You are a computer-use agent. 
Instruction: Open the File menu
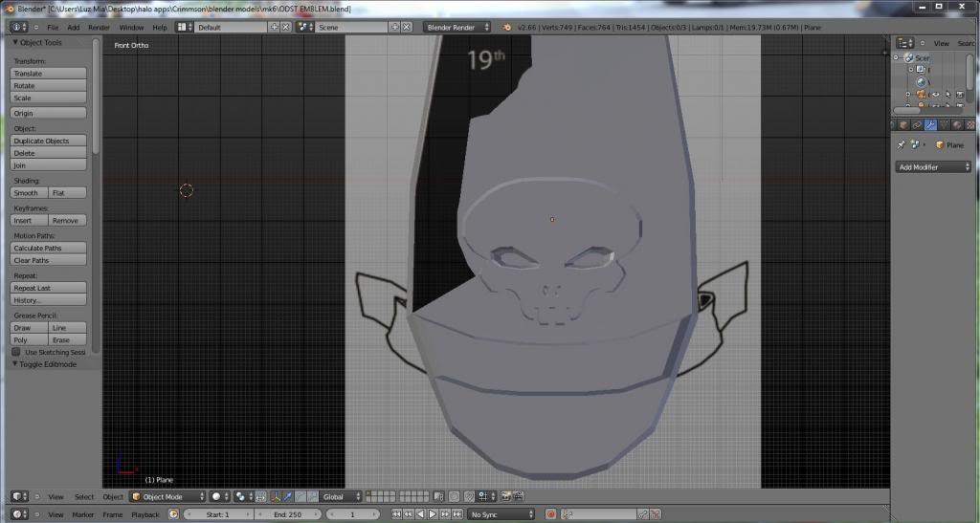pyautogui.click(x=54, y=28)
